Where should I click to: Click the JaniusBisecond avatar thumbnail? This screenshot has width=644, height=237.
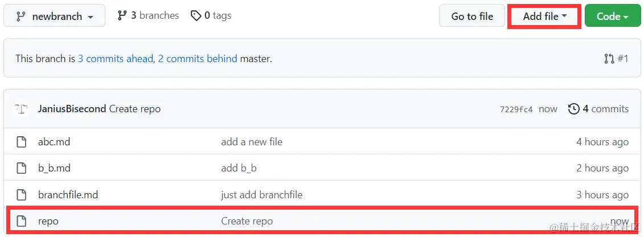20,109
